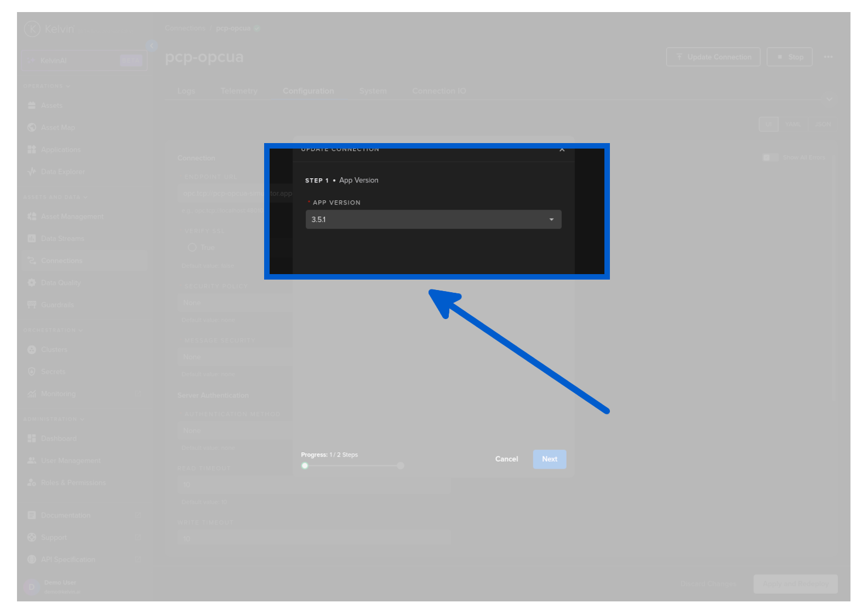The image size is (868, 614).
Task: Go to Clusters in the sidebar
Action: (54, 350)
